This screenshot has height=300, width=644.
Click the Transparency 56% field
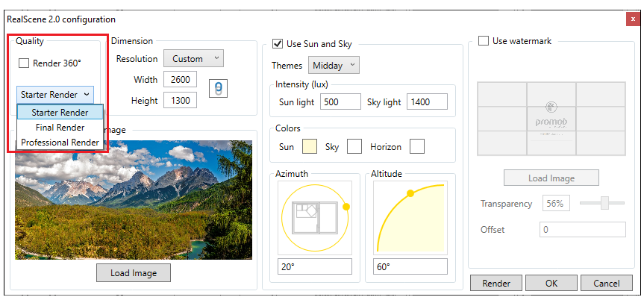pyautogui.click(x=556, y=203)
